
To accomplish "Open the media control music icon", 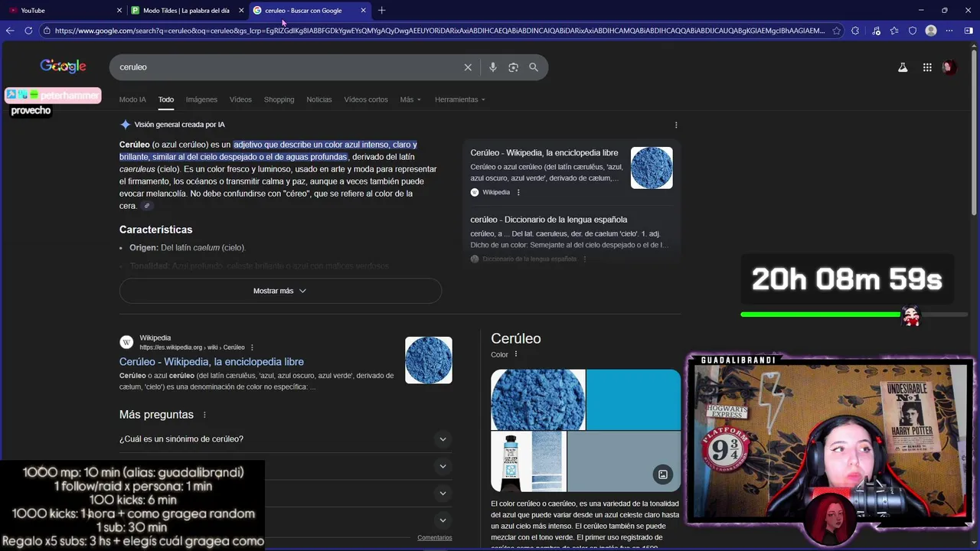I will point(874,31).
